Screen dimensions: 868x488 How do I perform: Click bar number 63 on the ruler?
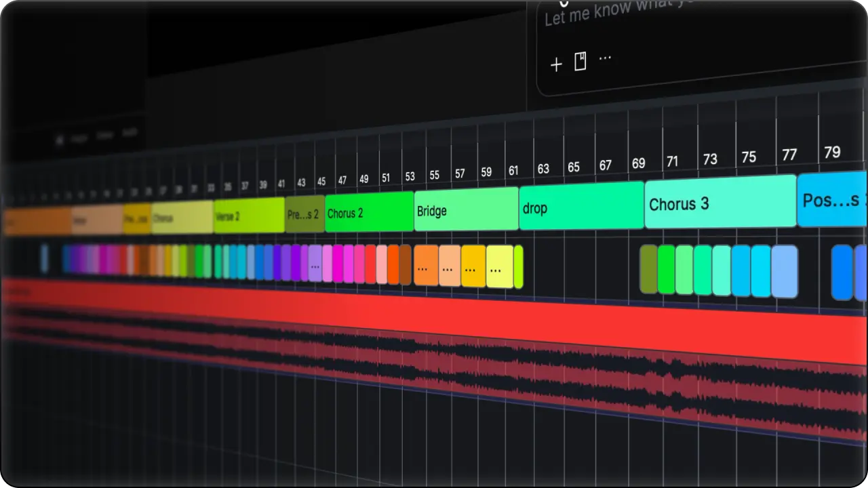point(543,168)
